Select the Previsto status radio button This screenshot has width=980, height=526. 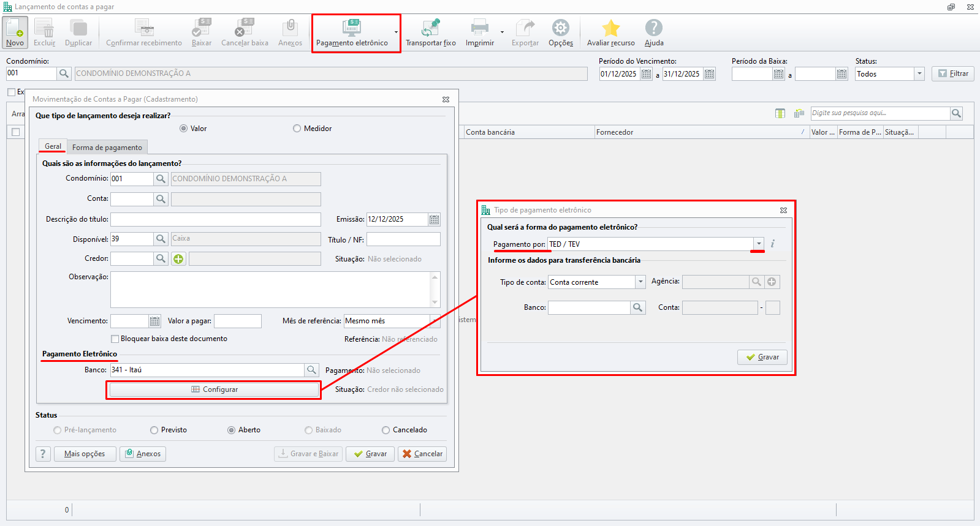pos(154,430)
